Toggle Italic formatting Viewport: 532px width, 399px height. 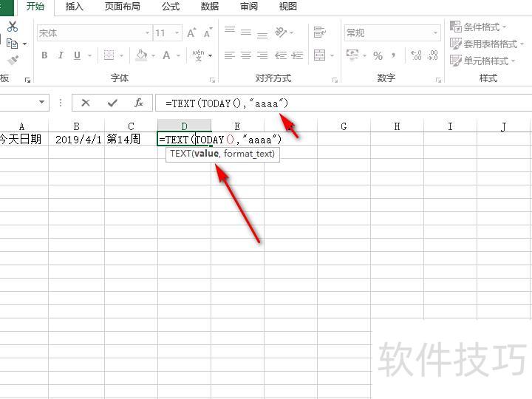click(x=61, y=55)
